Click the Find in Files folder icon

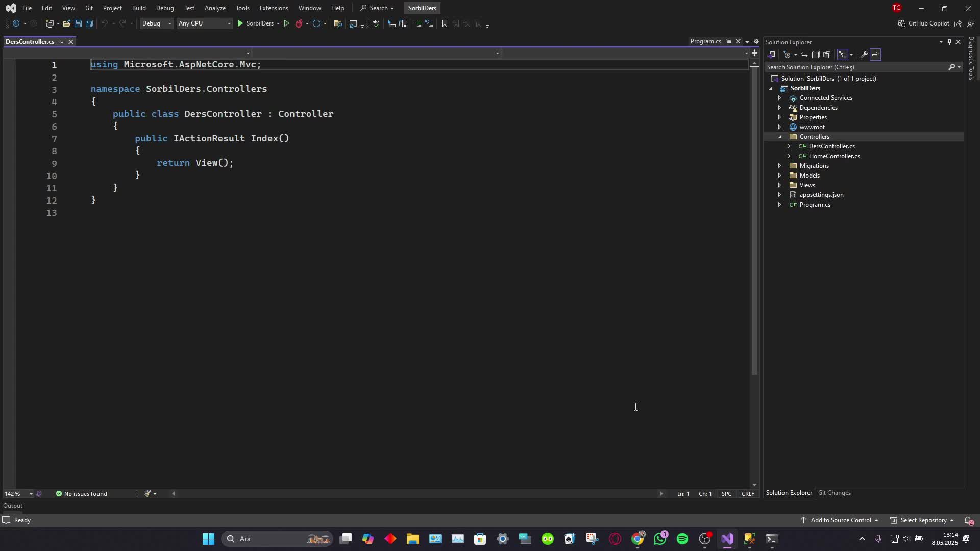(337, 23)
